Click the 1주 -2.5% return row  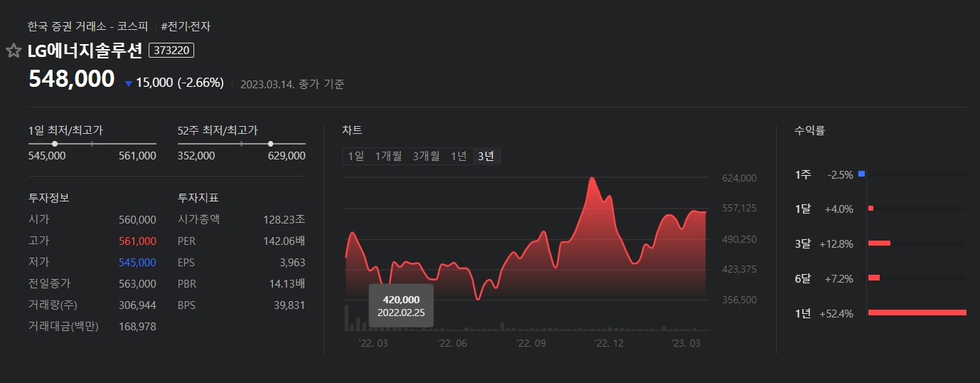coord(880,174)
